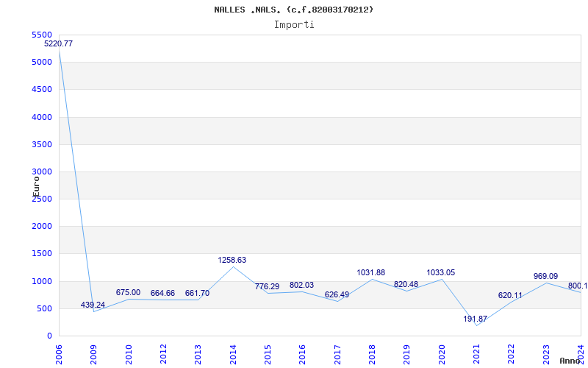The image size is (588, 368).
Task: Click the x-axis year 2009
Action: coord(93,354)
